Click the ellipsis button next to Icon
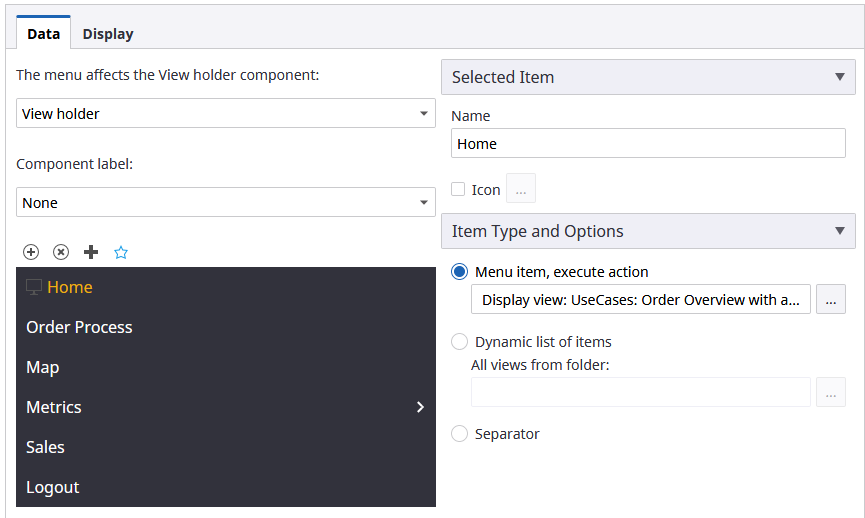 pyautogui.click(x=521, y=189)
